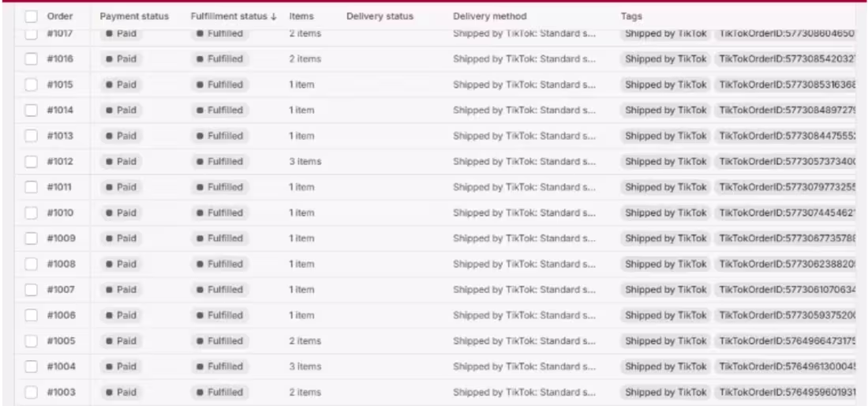This screenshot has height=406, width=868.
Task: View order #1012
Action: coord(60,162)
